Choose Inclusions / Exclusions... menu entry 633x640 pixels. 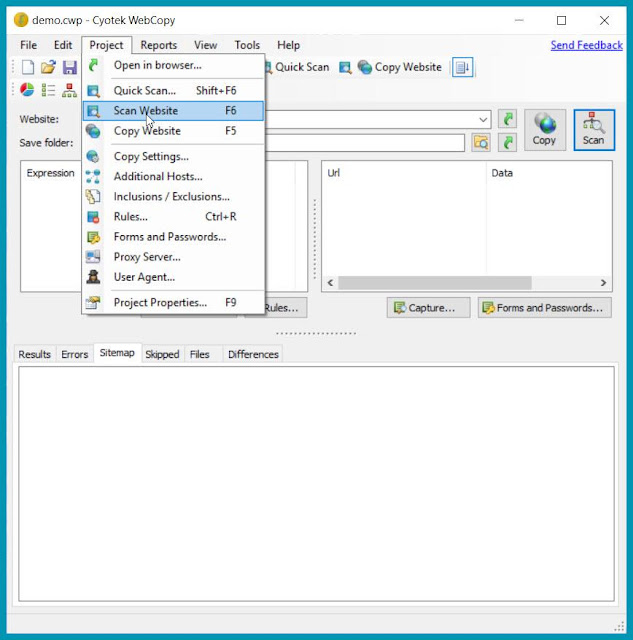pos(173,197)
